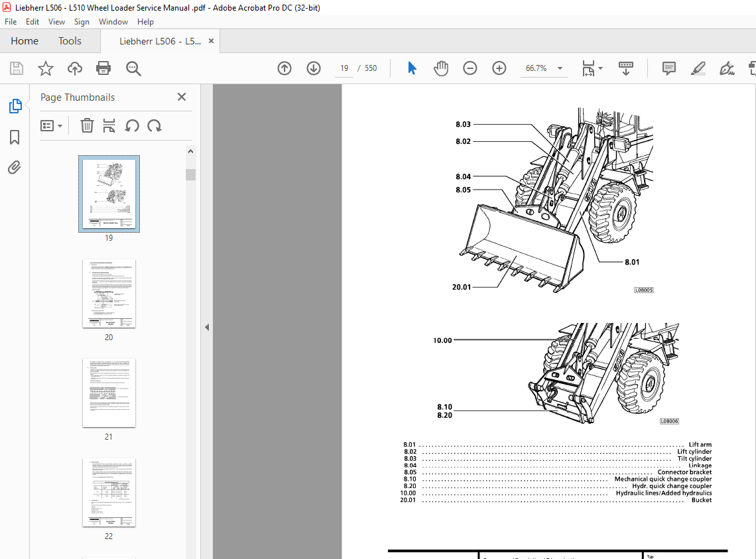Screen dimensions: 756x559
Task: Click the '20.01' bucket callout label
Action: click(462, 287)
